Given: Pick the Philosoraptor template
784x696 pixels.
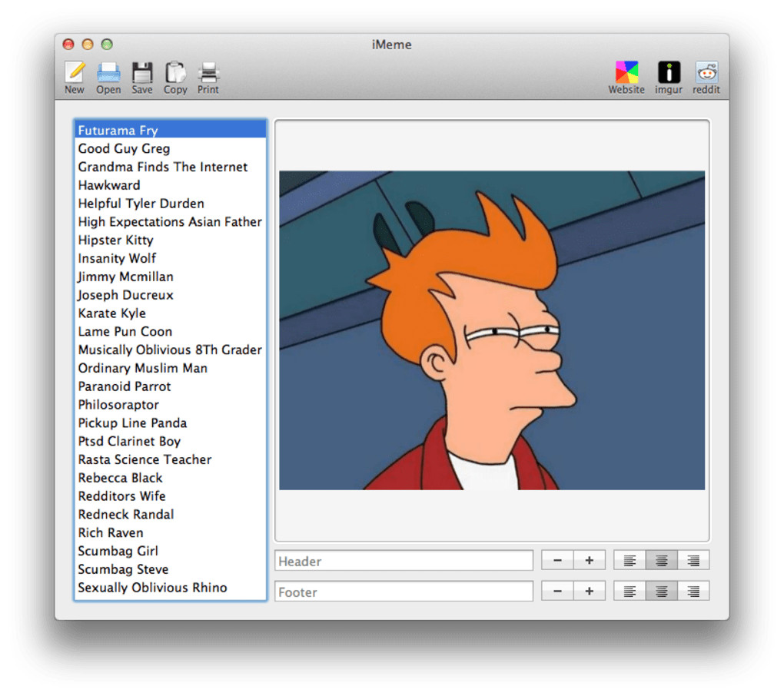Looking at the screenshot, I should coord(171,405).
